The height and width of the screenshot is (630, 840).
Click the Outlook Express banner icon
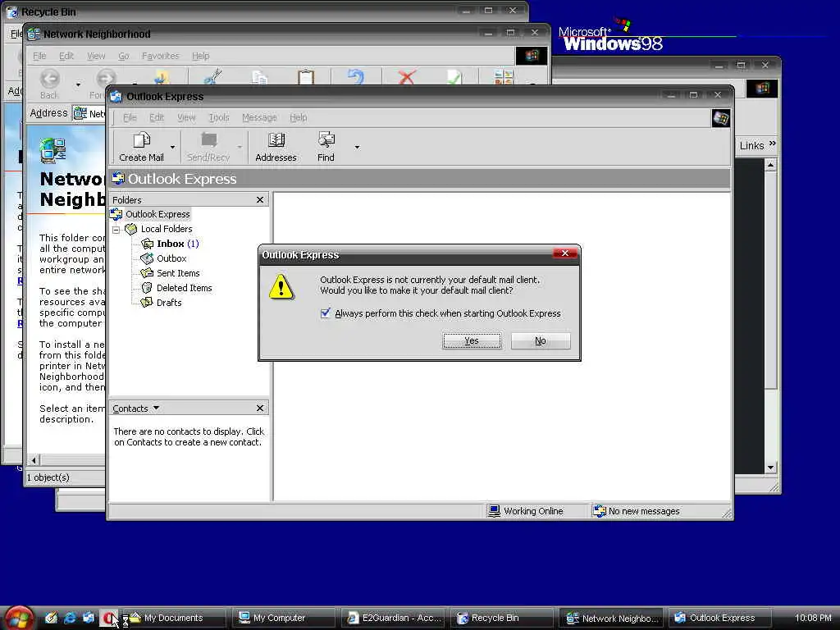[118, 178]
